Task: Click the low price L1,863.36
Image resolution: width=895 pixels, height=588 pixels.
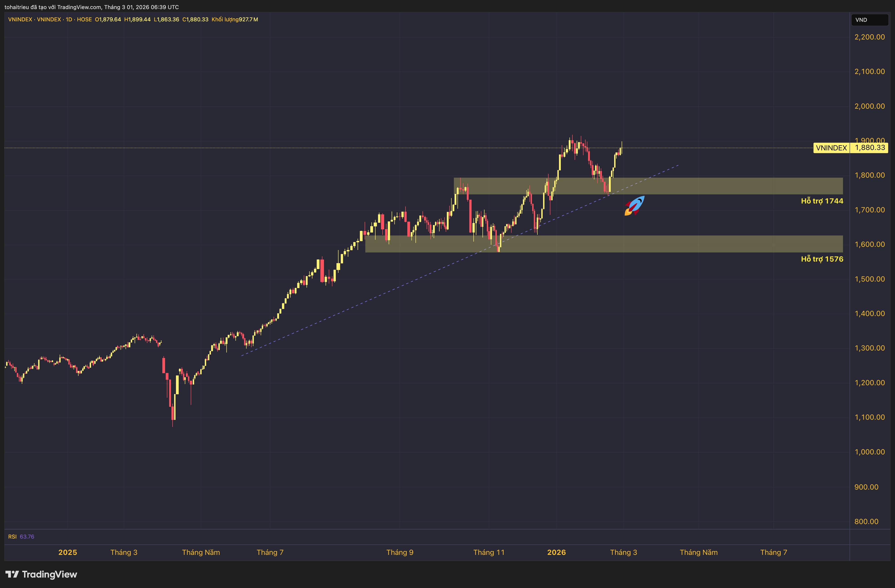Action: pyautogui.click(x=166, y=20)
